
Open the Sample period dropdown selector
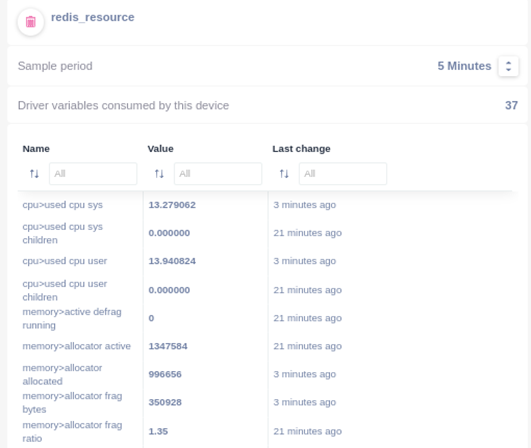click(508, 66)
